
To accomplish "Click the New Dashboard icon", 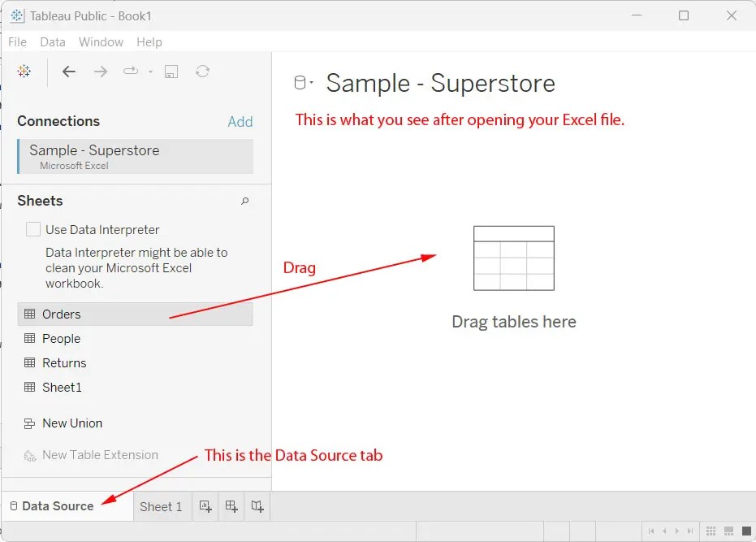I will [231, 506].
